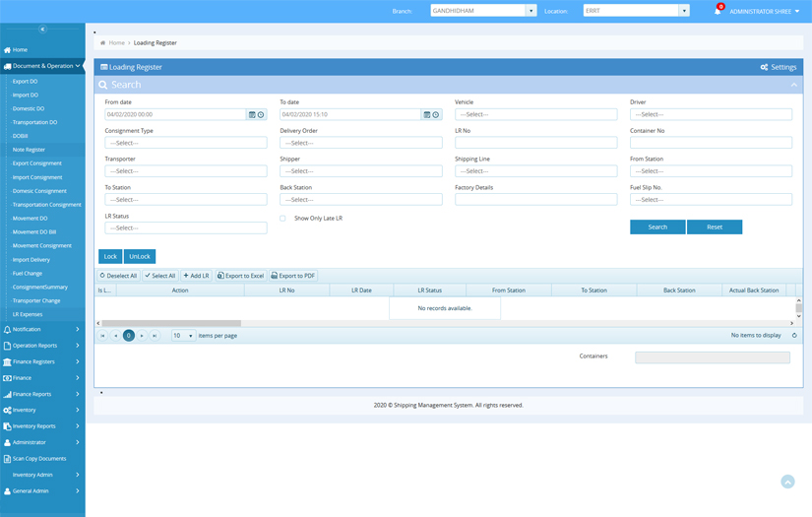
Task: Open items per page dropdown
Action: [184, 336]
